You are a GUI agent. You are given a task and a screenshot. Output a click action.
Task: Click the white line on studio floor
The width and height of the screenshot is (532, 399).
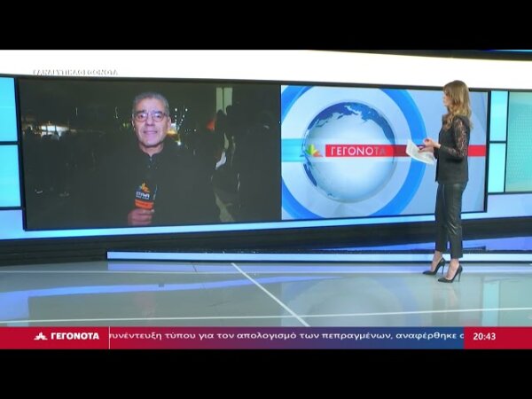266,293
